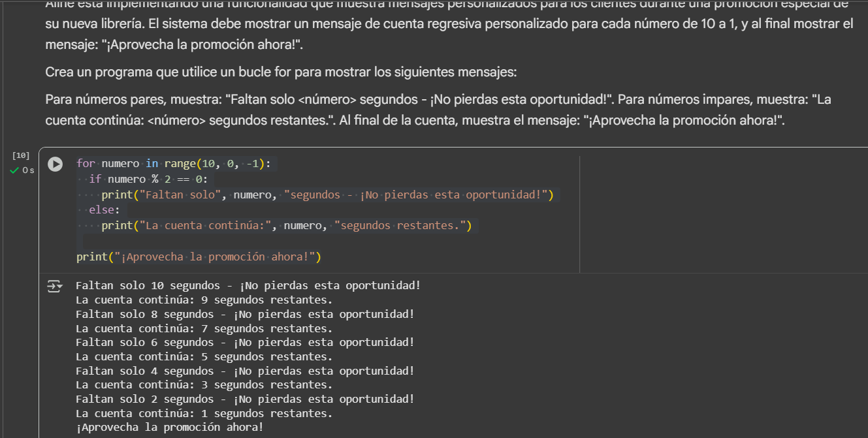Click the first Faltan solo output line
This screenshot has height=438, width=868.
(248, 285)
